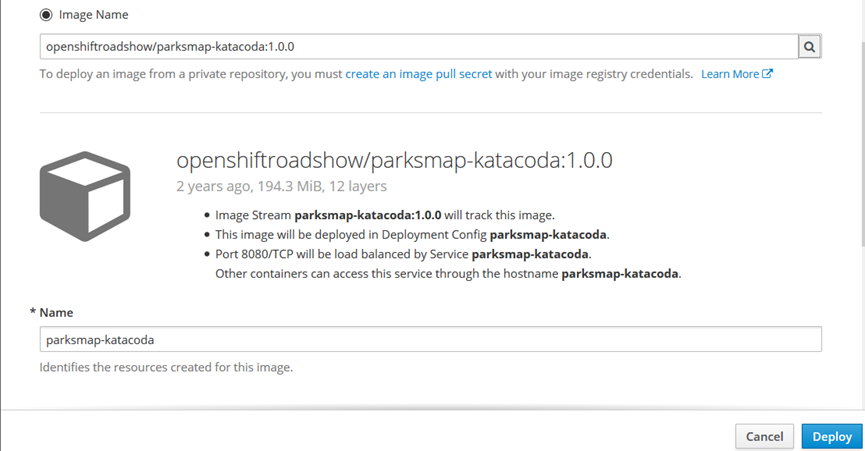The image size is (865, 451).
Task: Click the Deployment Config parksmap-katacoda bullet
Action: [x=412, y=234]
